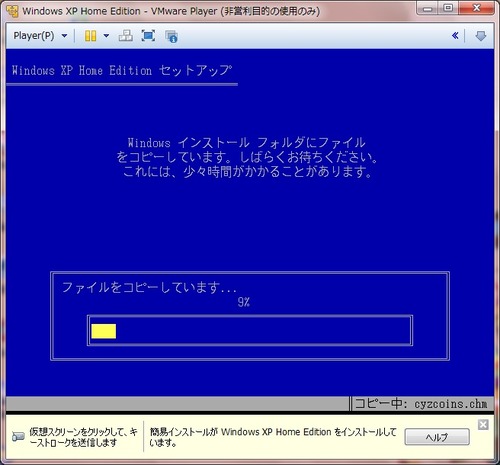Click the 仮想スクリーンをクリックして hint text
The width and height of the screenshot is (500, 465).
[x=83, y=437]
